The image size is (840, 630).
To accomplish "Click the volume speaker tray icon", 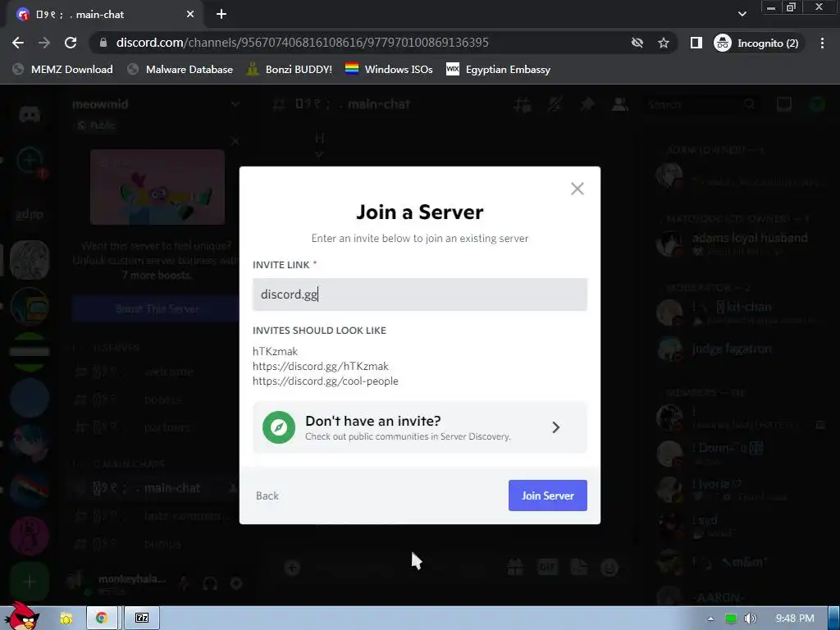I will click(x=751, y=619).
